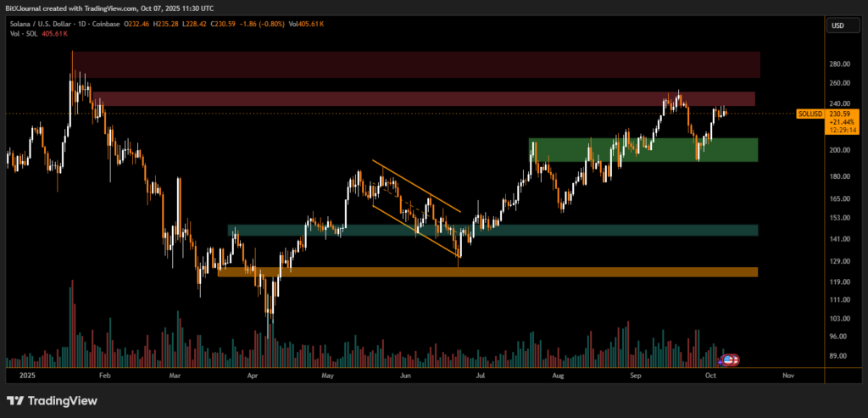The height and width of the screenshot is (418, 868).
Task: Click the Jul label on time axis
Action: pyautogui.click(x=481, y=374)
